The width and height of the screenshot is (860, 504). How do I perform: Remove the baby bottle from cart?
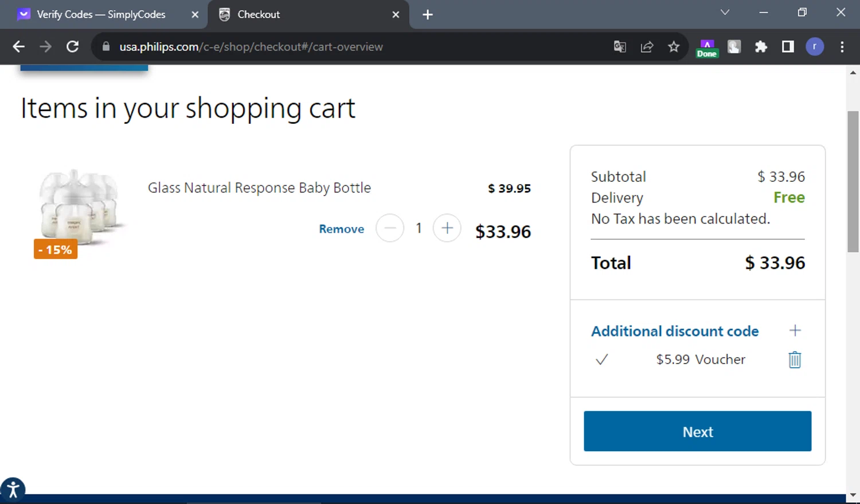click(341, 229)
